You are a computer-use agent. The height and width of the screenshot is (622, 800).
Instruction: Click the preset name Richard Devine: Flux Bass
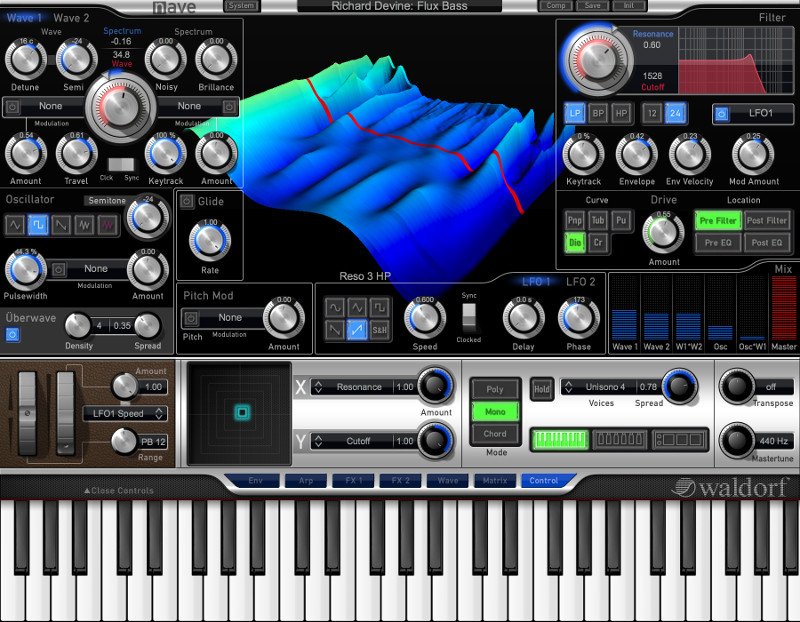tap(399, 6)
